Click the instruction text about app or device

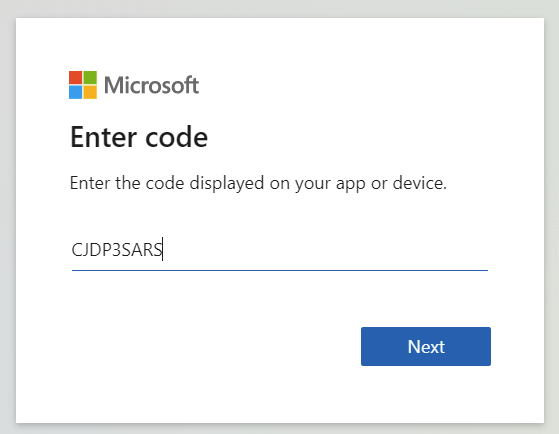pos(258,184)
